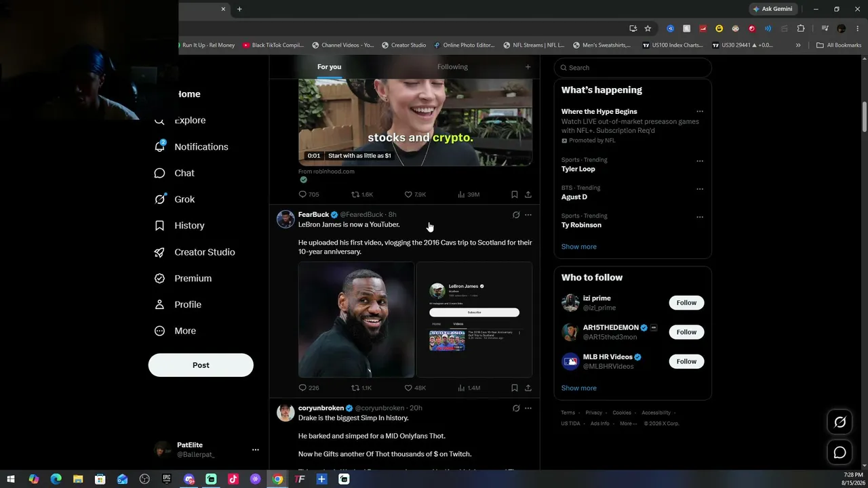The width and height of the screenshot is (868, 488).
Task: Open the Epic Games taskbar icon
Action: 167,479
